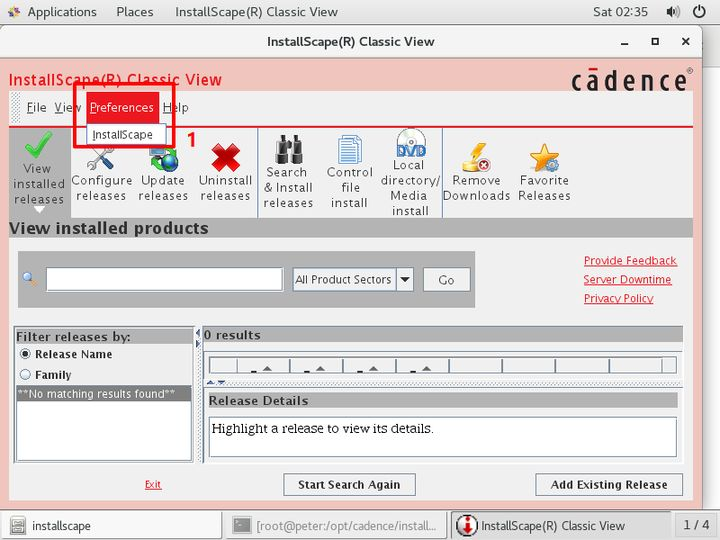720x540 pixels.
Task: Open Favorite Releases star
Action: (544, 173)
